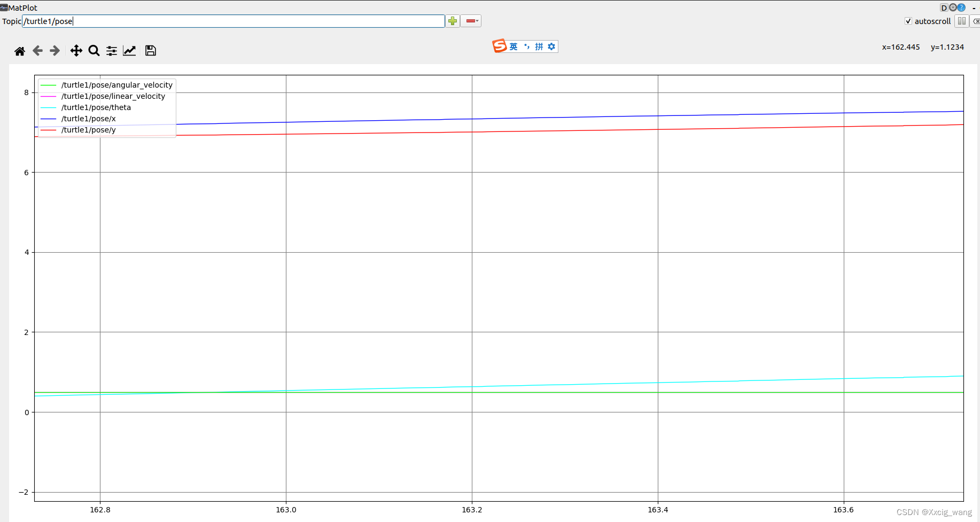Switch Sogou input to English mode

tap(514, 46)
